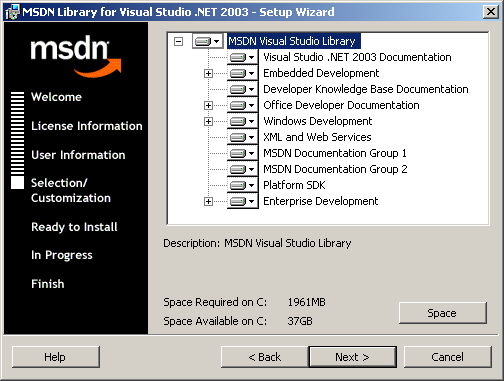Viewport: 504px width, 381px height.
Task: Go back with the < Back button
Action: click(265, 357)
